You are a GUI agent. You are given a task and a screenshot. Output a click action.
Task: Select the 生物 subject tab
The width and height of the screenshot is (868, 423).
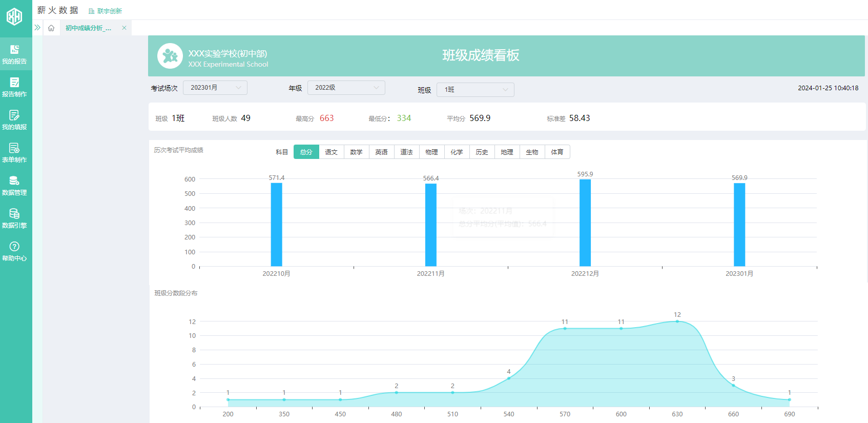[532, 152]
